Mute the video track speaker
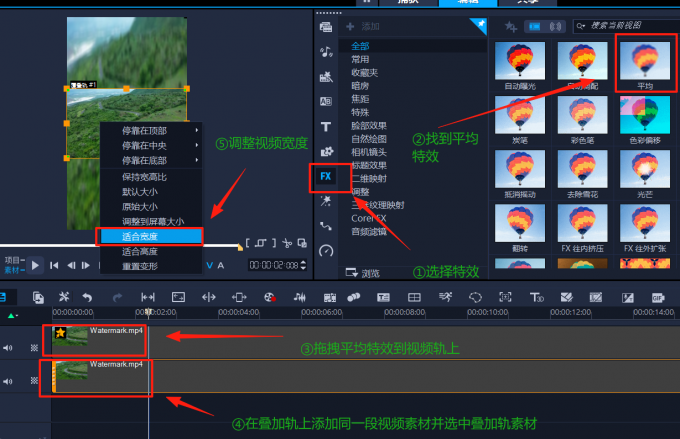This screenshot has width=680, height=439. [x=7, y=347]
